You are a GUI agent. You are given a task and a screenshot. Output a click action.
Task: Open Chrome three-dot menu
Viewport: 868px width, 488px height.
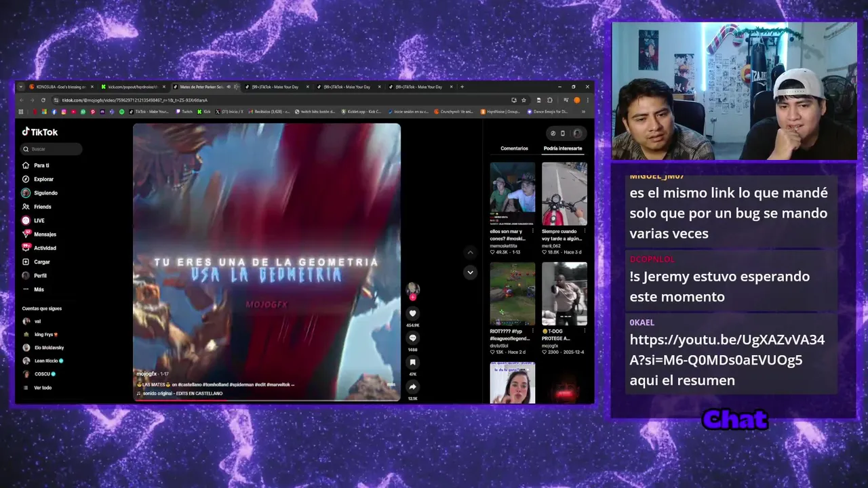(x=587, y=100)
